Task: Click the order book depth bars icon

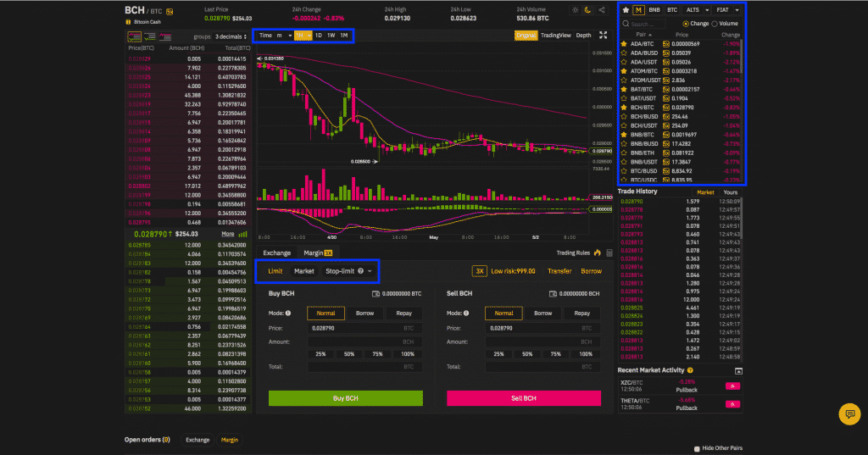Action: point(242,234)
